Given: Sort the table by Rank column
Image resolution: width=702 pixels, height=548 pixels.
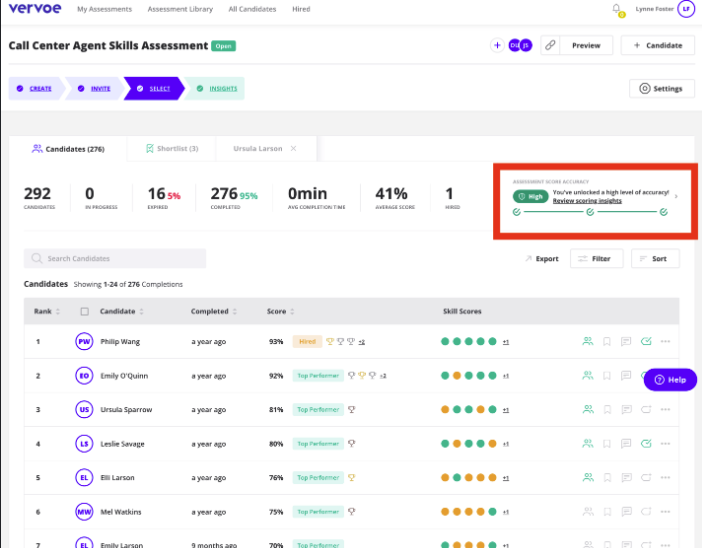Looking at the screenshot, I should click(x=59, y=312).
